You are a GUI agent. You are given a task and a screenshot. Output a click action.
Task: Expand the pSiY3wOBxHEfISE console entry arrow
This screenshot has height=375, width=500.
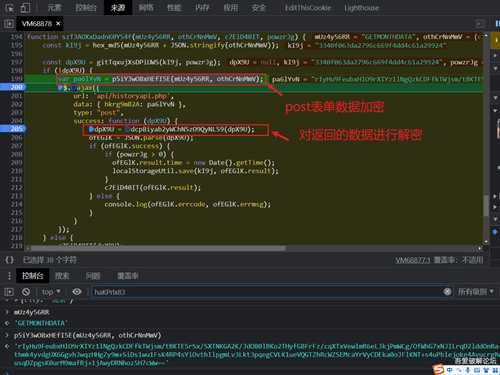pyautogui.click(x=7, y=335)
